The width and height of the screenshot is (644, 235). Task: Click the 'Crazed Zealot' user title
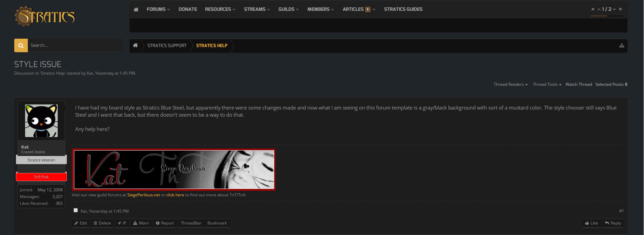(33, 152)
